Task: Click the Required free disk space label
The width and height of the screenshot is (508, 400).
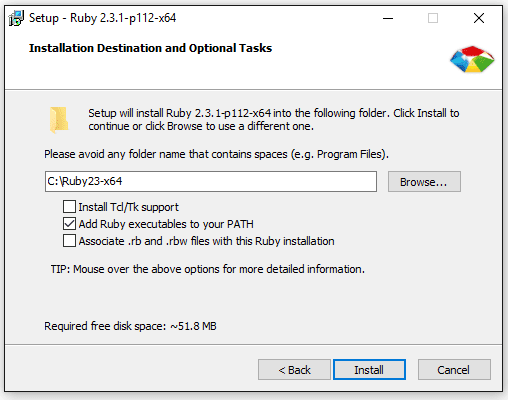Action: click(x=130, y=326)
